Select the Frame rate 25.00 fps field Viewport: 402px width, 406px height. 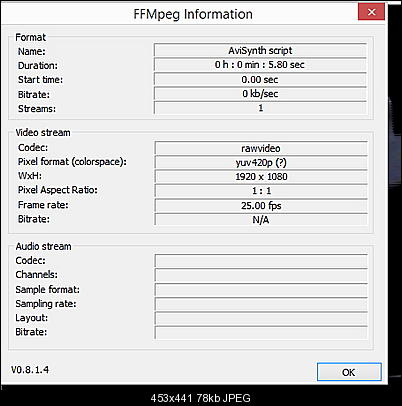coord(261,205)
